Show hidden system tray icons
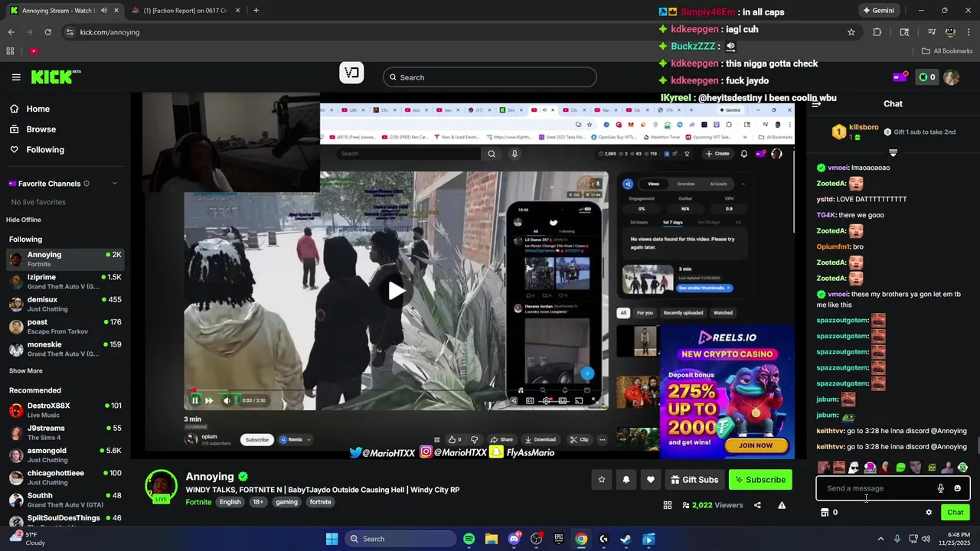 (880, 539)
